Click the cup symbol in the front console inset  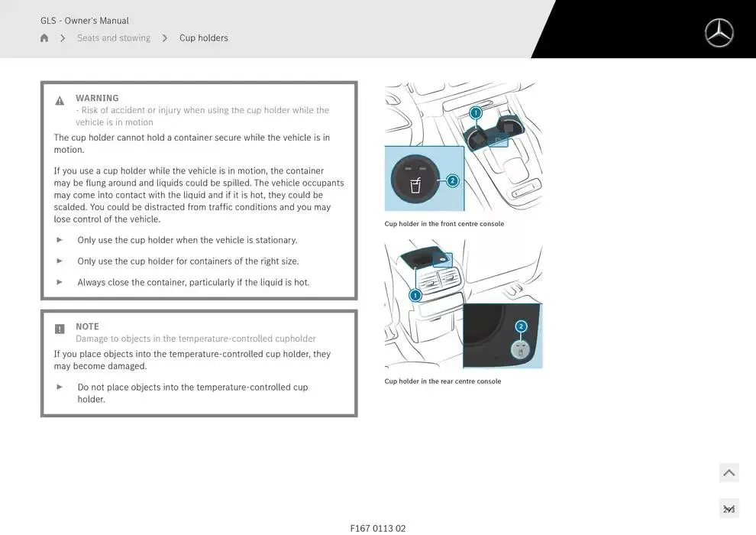coord(415,185)
